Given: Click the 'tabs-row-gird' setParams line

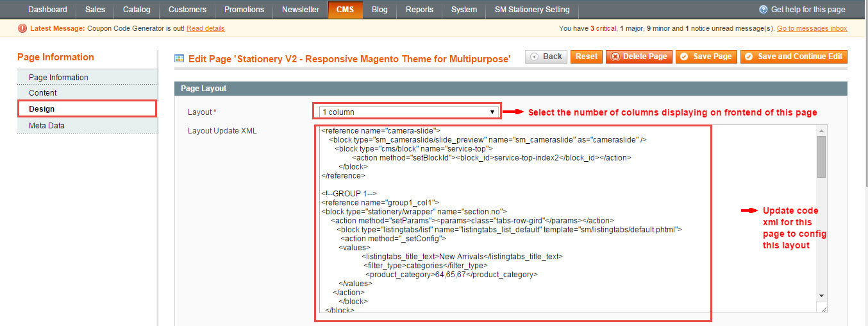Looking at the screenshot, I should [473, 220].
